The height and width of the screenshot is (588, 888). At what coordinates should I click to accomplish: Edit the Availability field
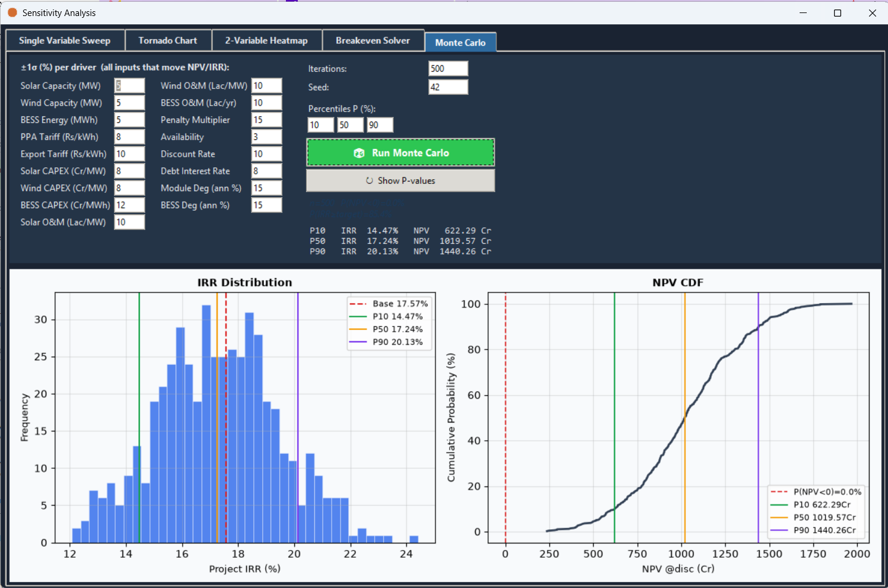pyautogui.click(x=266, y=136)
